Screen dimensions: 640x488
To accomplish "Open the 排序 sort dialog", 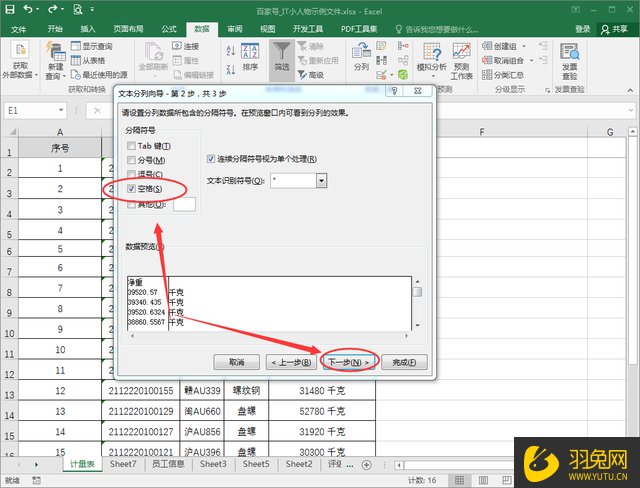I will click(x=250, y=57).
